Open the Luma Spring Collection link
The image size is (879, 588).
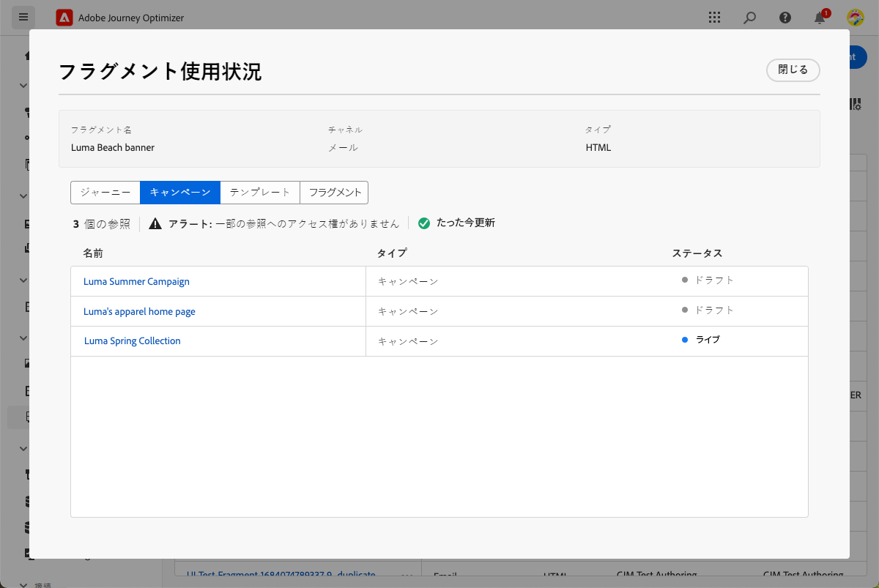[133, 340]
